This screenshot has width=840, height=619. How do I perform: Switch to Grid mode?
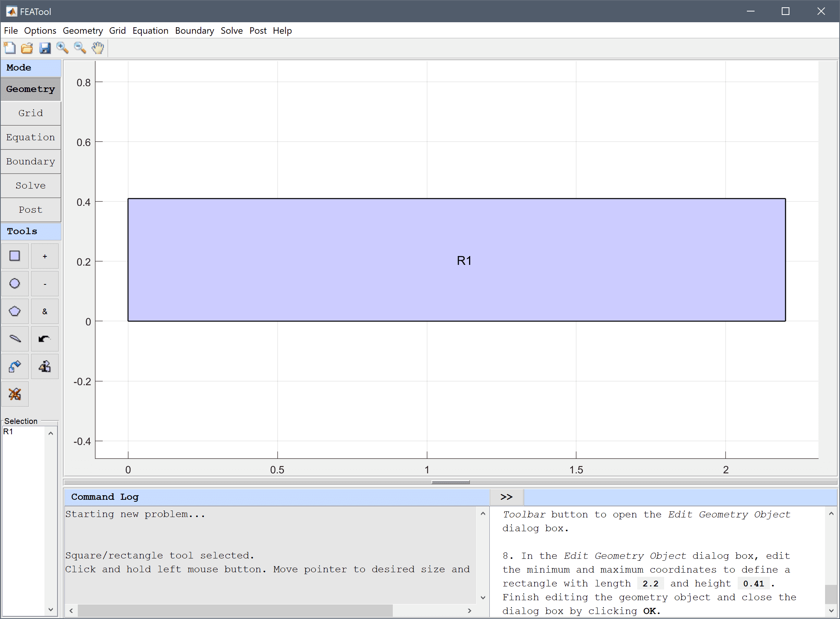click(x=31, y=113)
